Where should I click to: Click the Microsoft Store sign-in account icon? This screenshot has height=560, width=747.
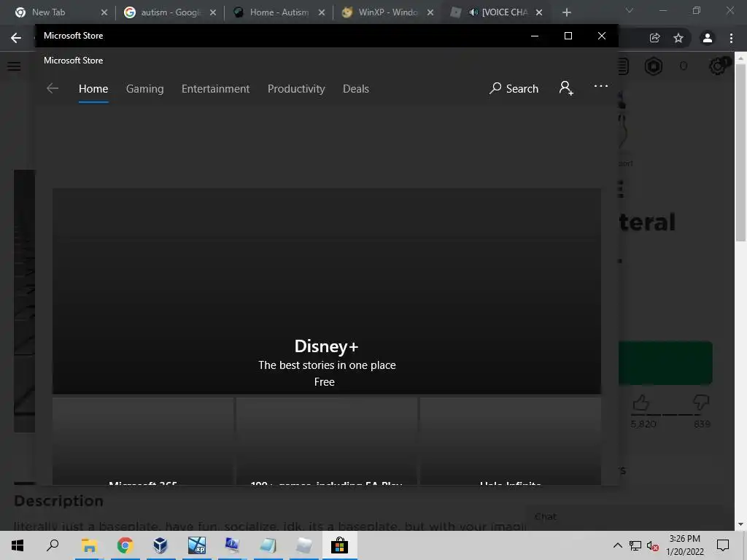pyautogui.click(x=566, y=88)
